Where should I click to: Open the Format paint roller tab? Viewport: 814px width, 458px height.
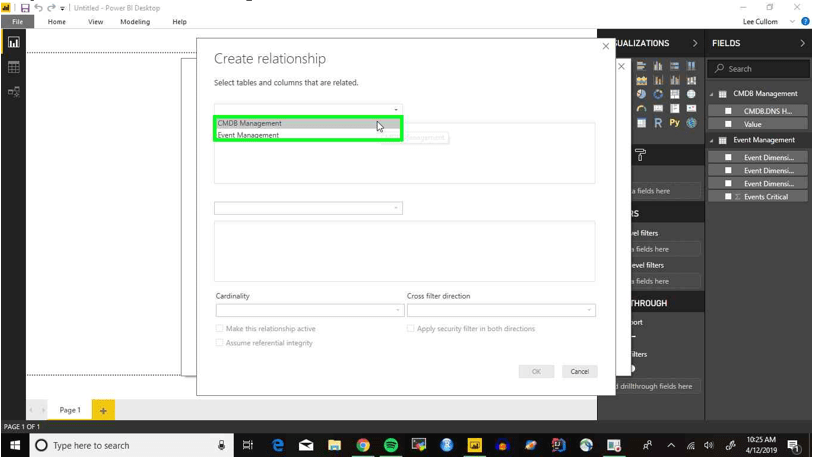[x=641, y=155]
